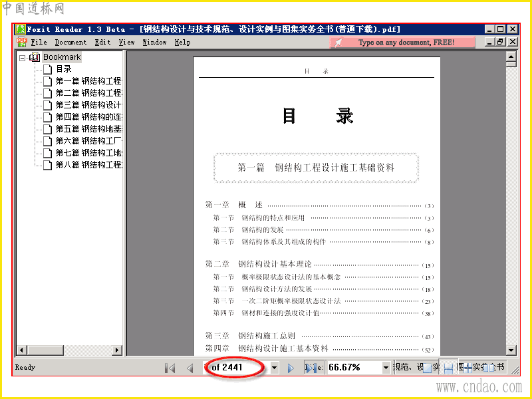
Task: Click document vertical scrollbar down arrow
Action: (511, 350)
